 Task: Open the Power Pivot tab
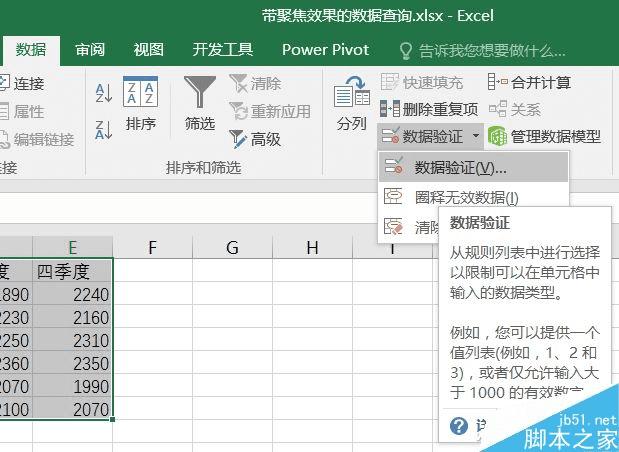(x=325, y=50)
